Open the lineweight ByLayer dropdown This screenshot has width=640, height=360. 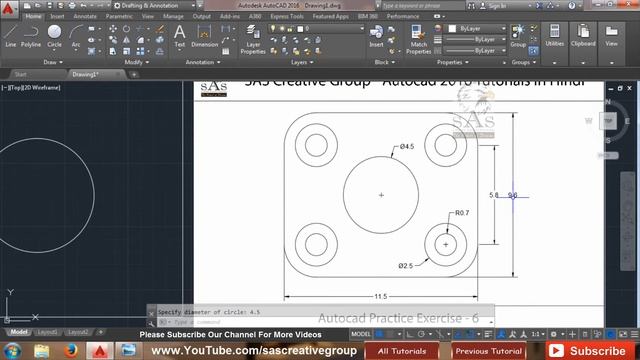coord(476,40)
